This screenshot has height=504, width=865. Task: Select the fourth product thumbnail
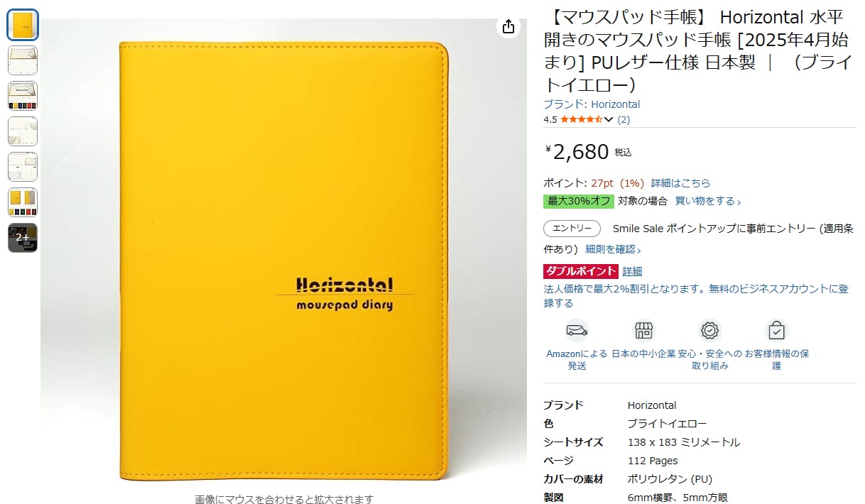(23, 131)
